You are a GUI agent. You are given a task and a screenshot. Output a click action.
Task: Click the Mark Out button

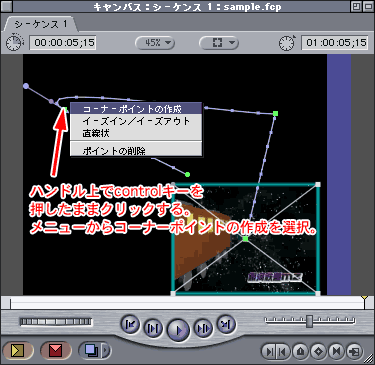[282, 351]
